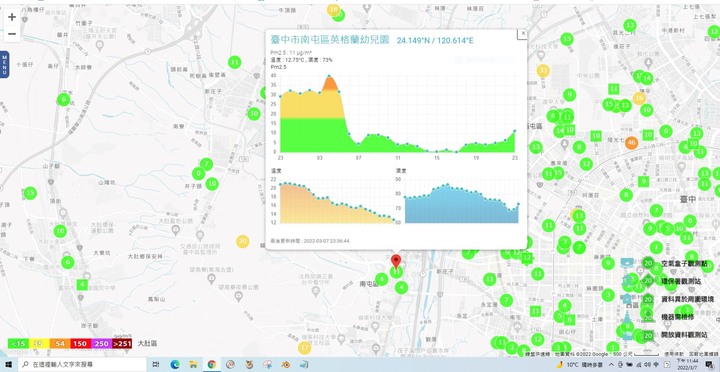Viewport: 720px width, 372px height.
Task: Open File Explorer from the taskbar
Action: (x=193, y=365)
